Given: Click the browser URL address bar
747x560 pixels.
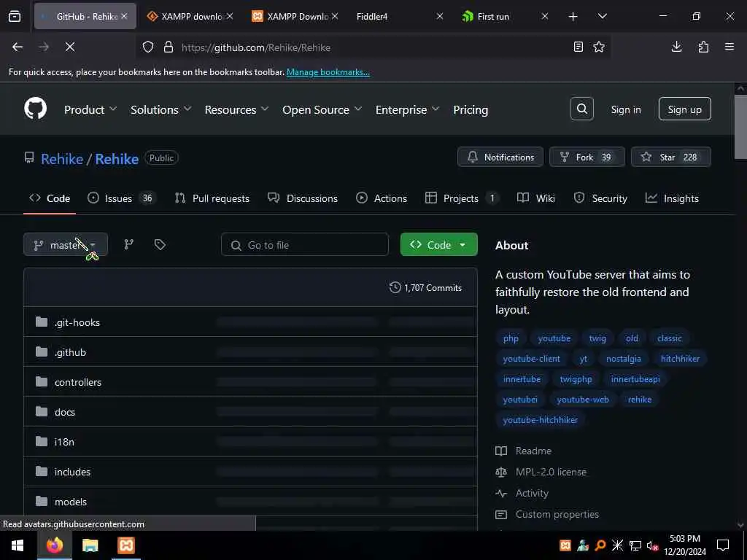Looking at the screenshot, I should point(371,47).
